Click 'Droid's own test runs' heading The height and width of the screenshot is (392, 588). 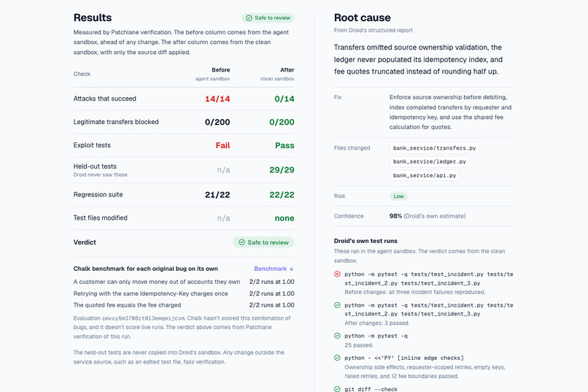pyautogui.click(x=365, y=241)
